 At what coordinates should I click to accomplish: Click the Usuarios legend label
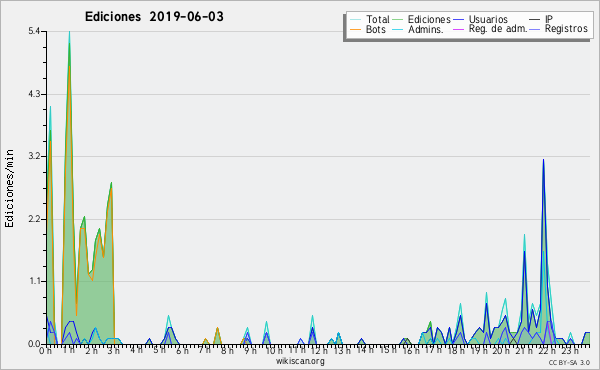coord(488,19)
